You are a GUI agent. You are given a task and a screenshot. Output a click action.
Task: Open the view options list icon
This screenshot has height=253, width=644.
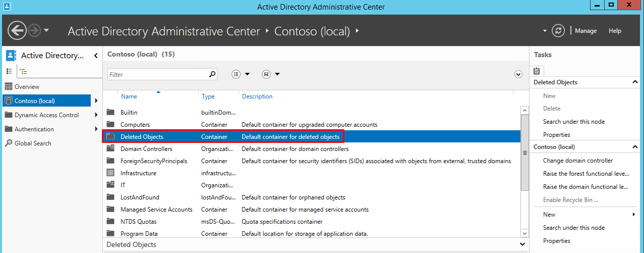[x=241, y=74]
